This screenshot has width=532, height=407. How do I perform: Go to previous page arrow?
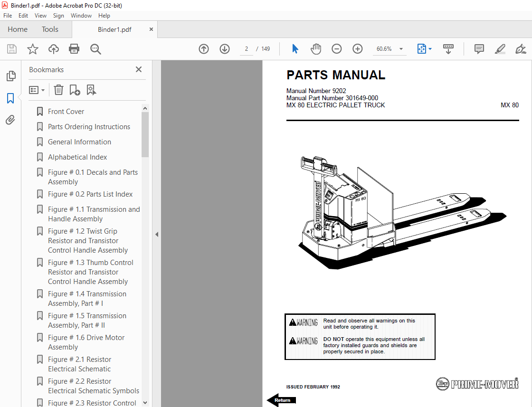pos(204,49)
